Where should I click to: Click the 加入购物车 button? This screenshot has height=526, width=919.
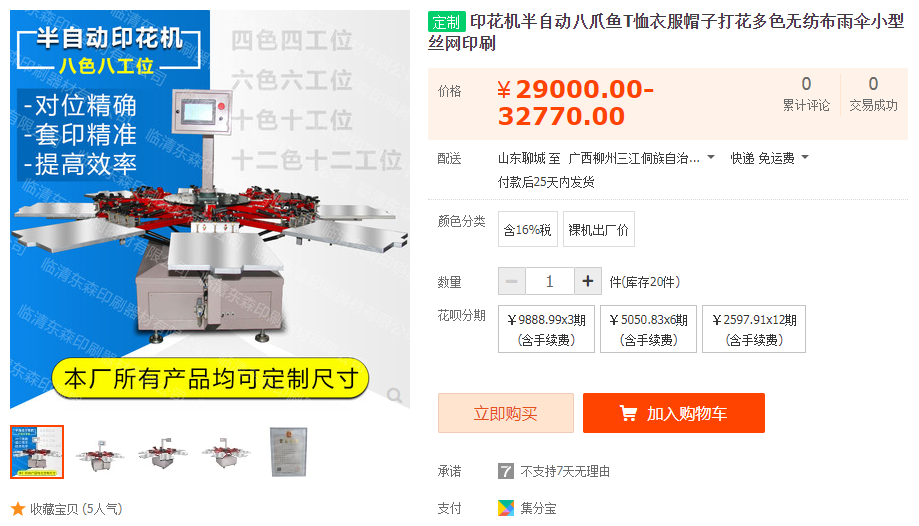click(x=674, y=413)
